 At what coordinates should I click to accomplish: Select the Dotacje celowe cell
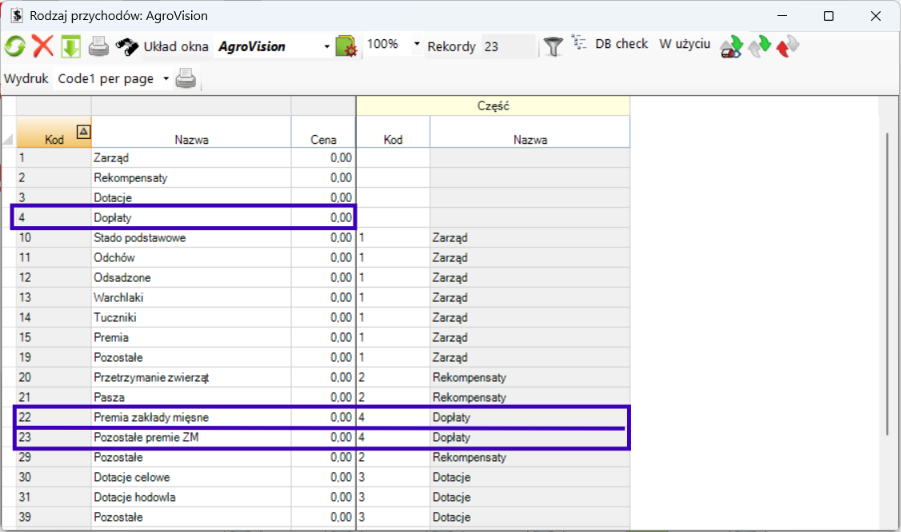pyautogui.click(x=191, y=477)
